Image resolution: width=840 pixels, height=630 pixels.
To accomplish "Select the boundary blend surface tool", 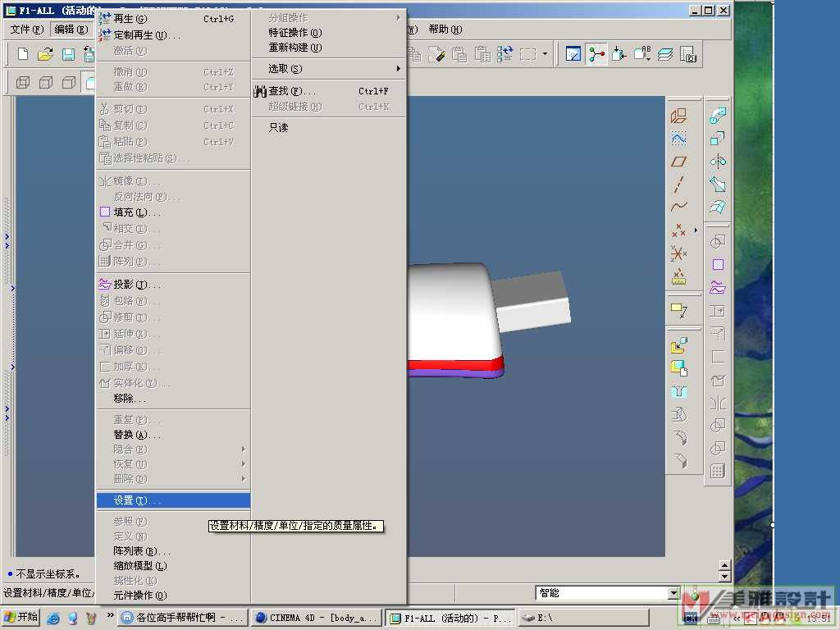I will [718, 207].
